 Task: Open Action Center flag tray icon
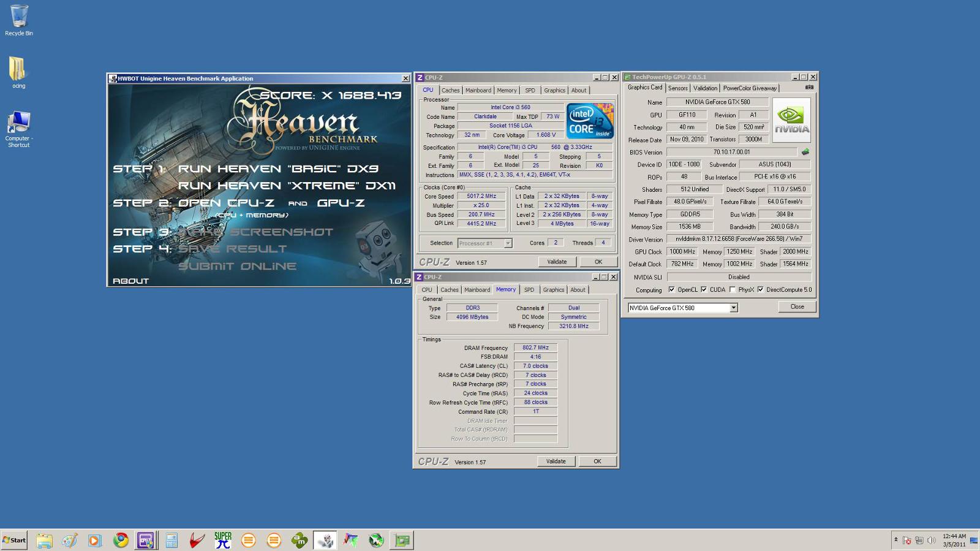pos(907,540)
